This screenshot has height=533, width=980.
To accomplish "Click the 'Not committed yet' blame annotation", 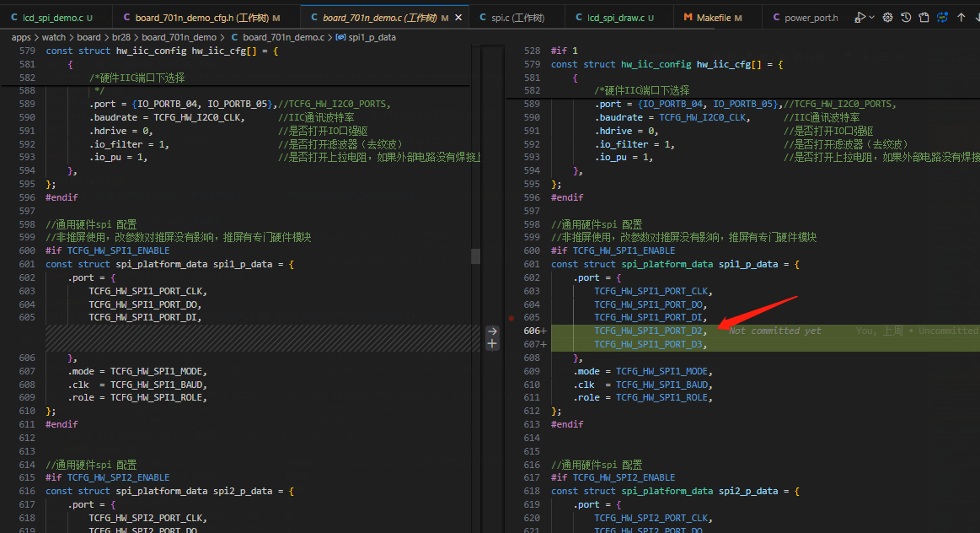I will pos(775,331).
